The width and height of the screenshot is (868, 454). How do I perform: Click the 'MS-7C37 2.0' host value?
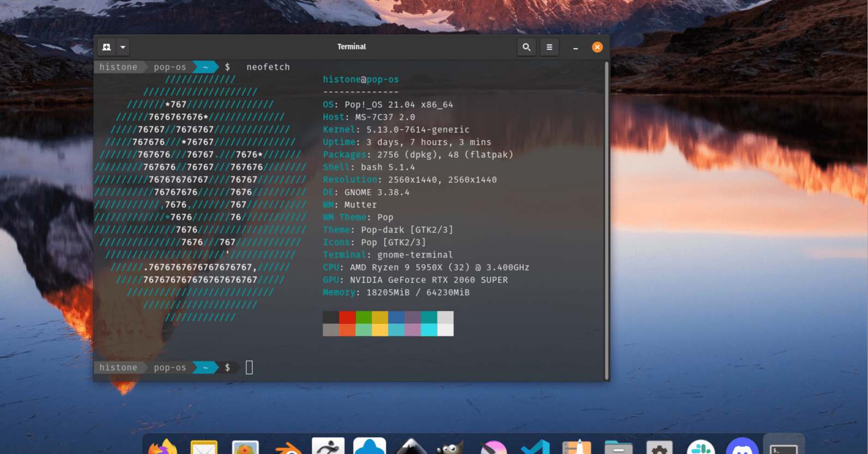coord(385,117)
